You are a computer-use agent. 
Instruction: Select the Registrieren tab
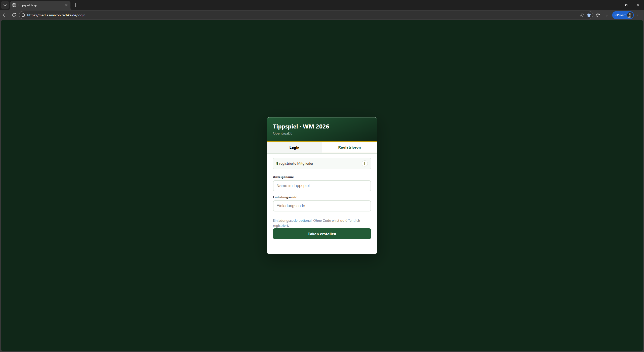click(349, 147)
